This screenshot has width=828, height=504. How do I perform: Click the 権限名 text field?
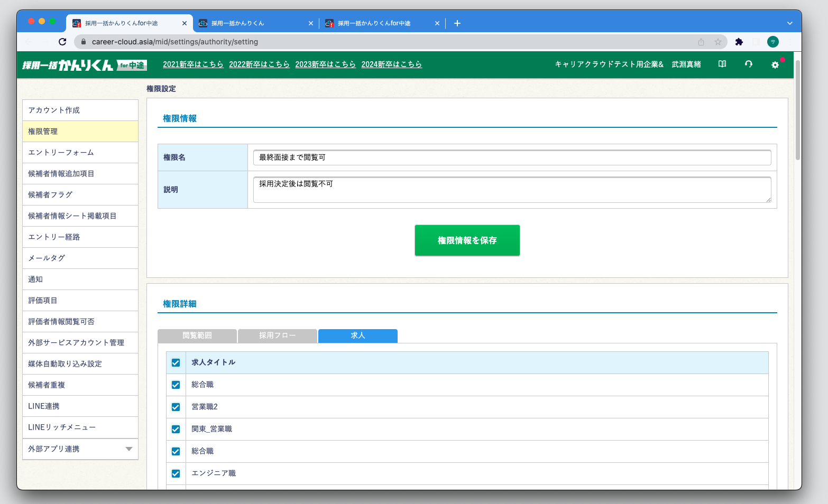511,157
